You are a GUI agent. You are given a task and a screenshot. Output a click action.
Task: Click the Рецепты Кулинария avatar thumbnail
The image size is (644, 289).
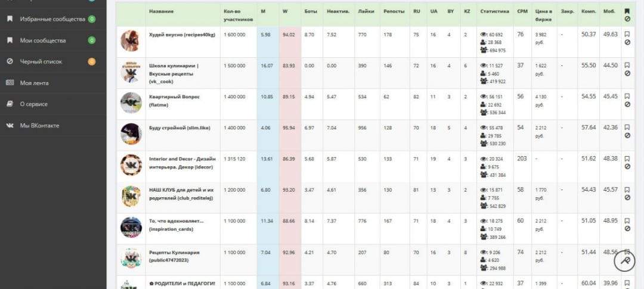coord(131,259)
